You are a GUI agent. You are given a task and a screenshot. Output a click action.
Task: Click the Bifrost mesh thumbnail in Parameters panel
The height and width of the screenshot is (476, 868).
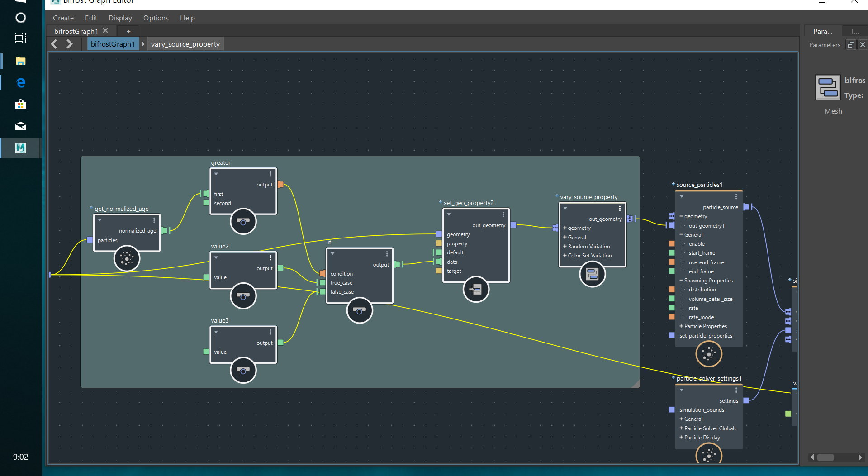[827, 87]
